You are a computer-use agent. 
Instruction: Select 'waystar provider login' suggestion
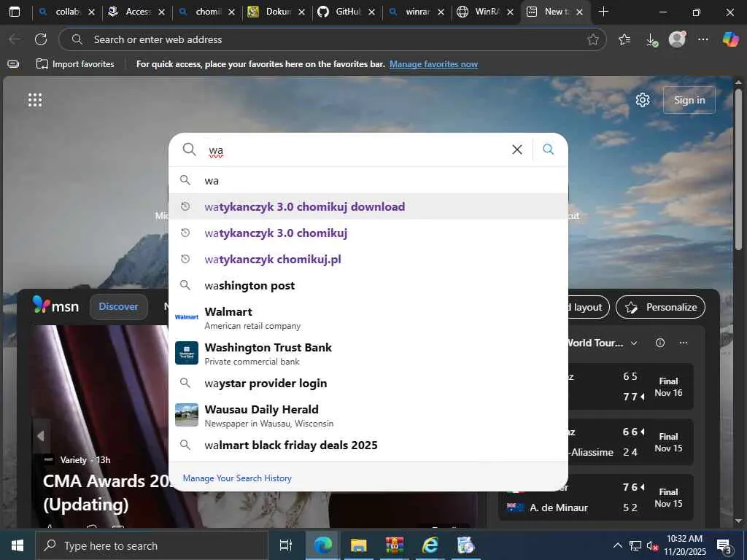coord(368,384)
